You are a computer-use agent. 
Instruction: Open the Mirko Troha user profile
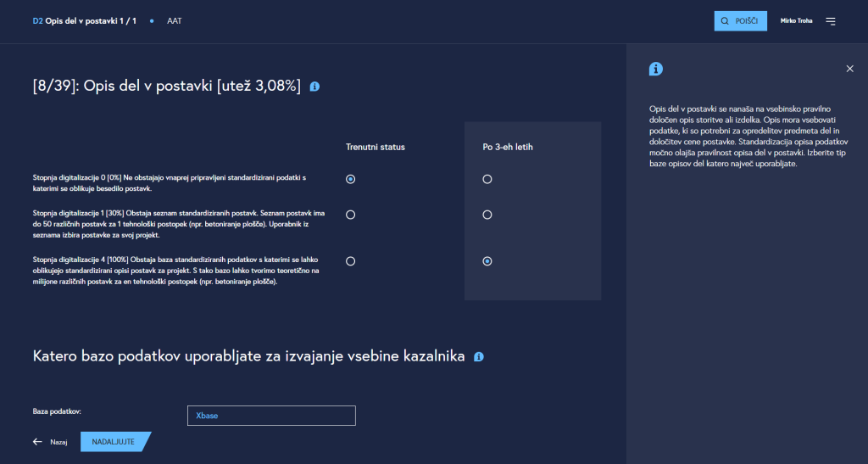point(796,21)
